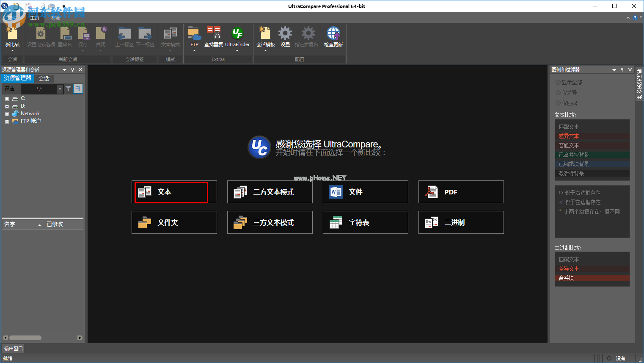Click the 检查更新 check updates globe icon
The image size is (644, 363).
pos(333,33)
